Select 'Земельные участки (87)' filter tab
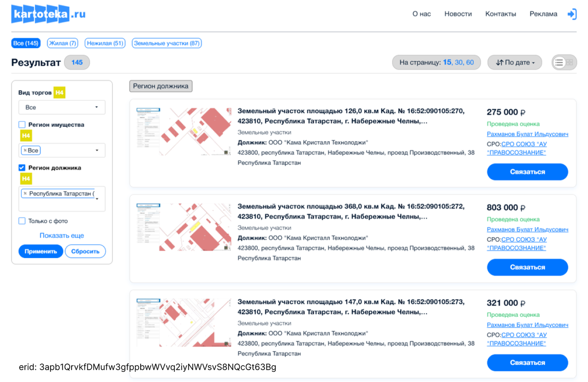 (167, 43)
